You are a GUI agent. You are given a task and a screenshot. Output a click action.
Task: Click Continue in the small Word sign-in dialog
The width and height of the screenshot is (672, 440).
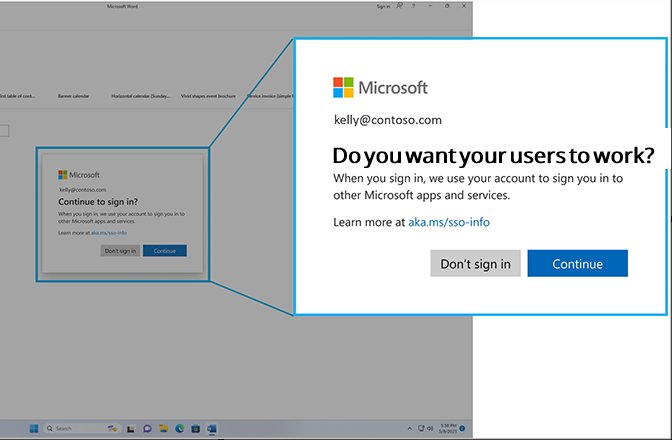[165, 251]
